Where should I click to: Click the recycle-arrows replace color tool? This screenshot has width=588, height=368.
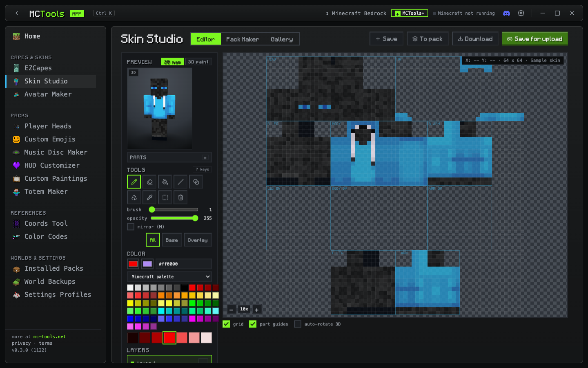coord(134,197)
